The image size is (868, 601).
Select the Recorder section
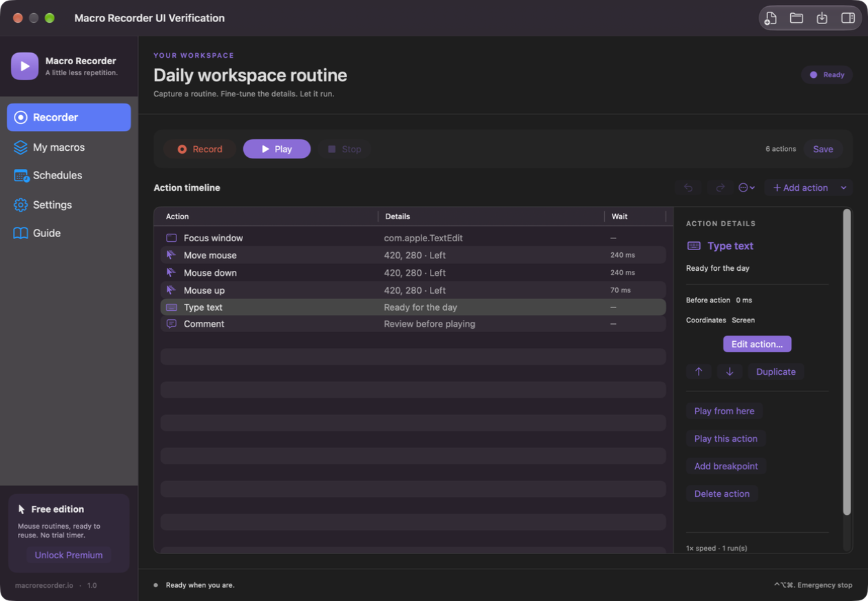[69, 117]
